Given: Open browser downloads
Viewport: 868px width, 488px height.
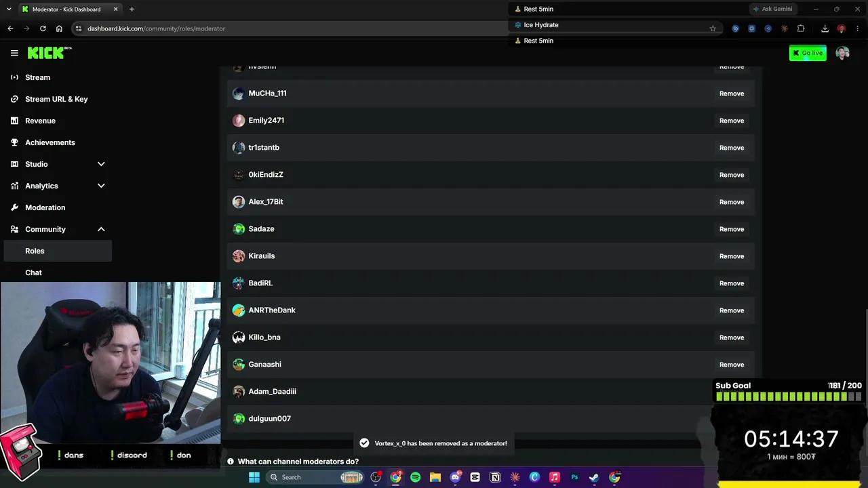Looking at the screenshot, I should [825, 28].
